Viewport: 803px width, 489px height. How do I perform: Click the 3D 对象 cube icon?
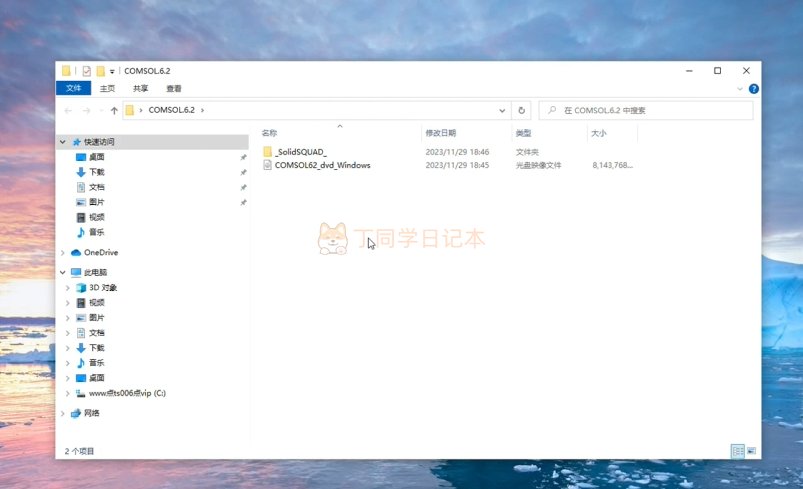click(x=81, y=288)
